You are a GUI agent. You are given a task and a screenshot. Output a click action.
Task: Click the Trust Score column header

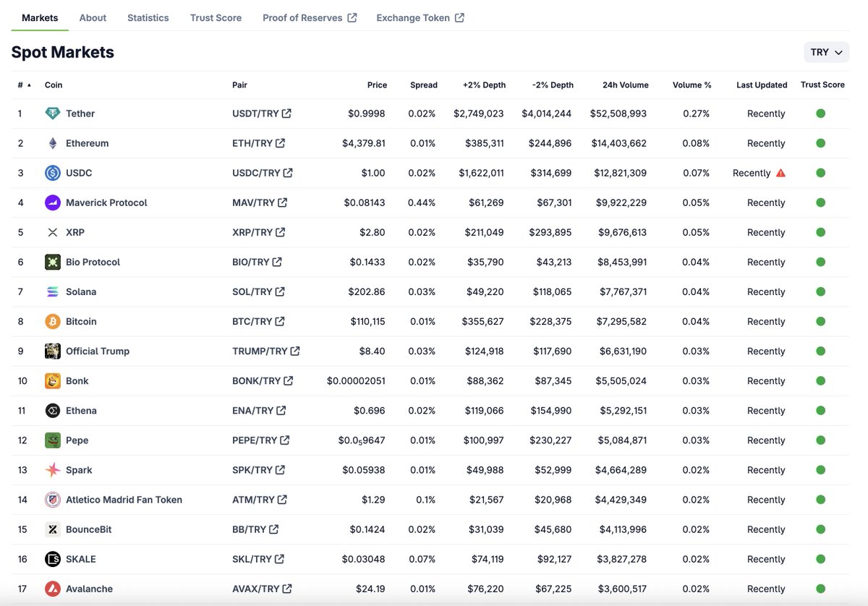[x=822, y=85]
